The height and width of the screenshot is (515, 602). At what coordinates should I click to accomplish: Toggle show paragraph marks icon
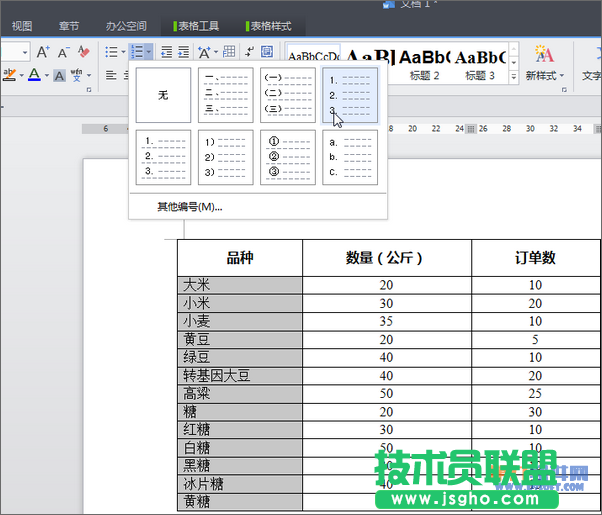(x=250, y=51)
